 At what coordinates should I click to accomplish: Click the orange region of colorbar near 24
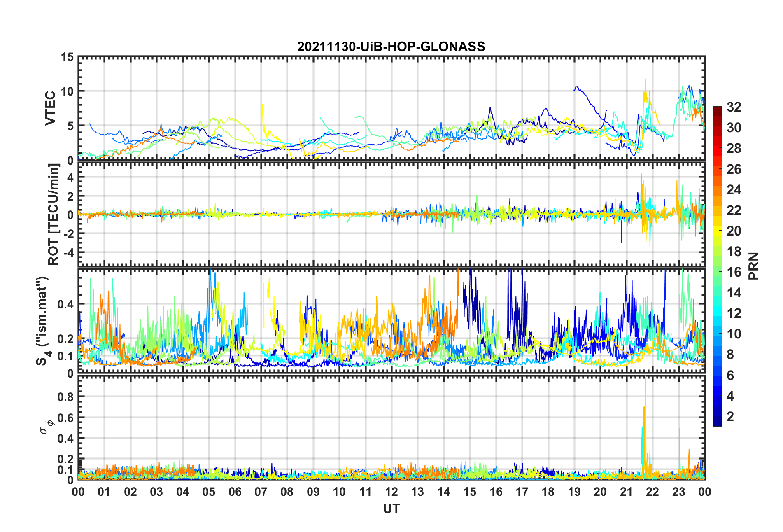tap(718, 189)
